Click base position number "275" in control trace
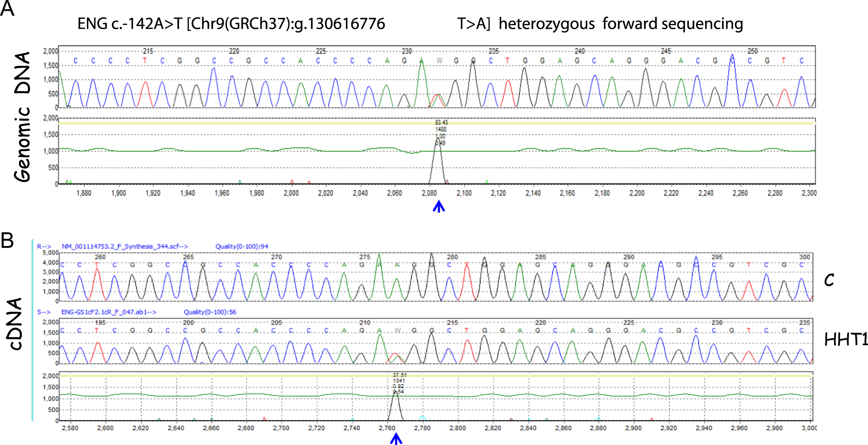The height and width of the screenshot is (445, 868). (365, 257)
